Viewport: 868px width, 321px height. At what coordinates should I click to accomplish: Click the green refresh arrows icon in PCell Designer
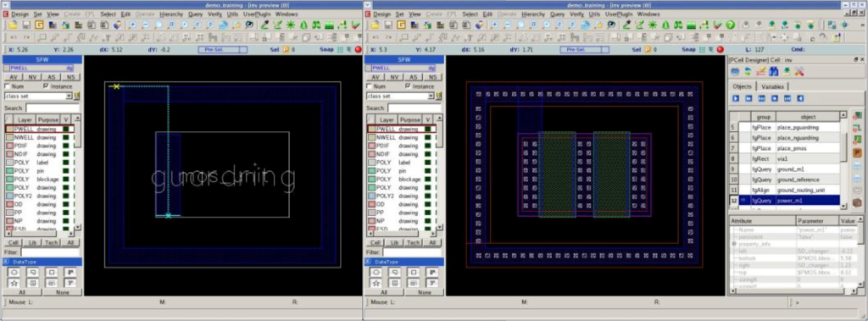point(748,71)
